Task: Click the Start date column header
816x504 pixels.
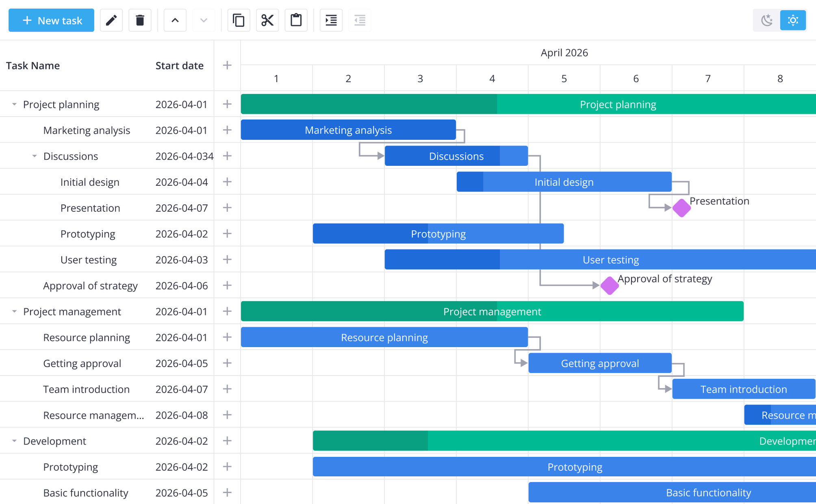Action: tap(179, 66)
